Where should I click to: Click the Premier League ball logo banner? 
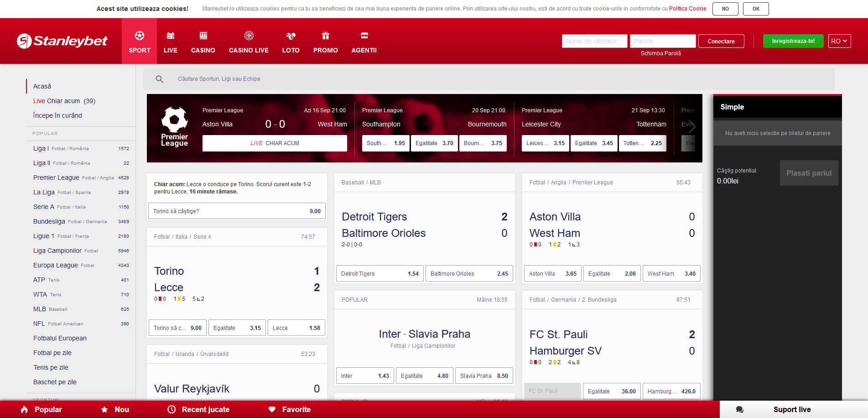point(175,127)
